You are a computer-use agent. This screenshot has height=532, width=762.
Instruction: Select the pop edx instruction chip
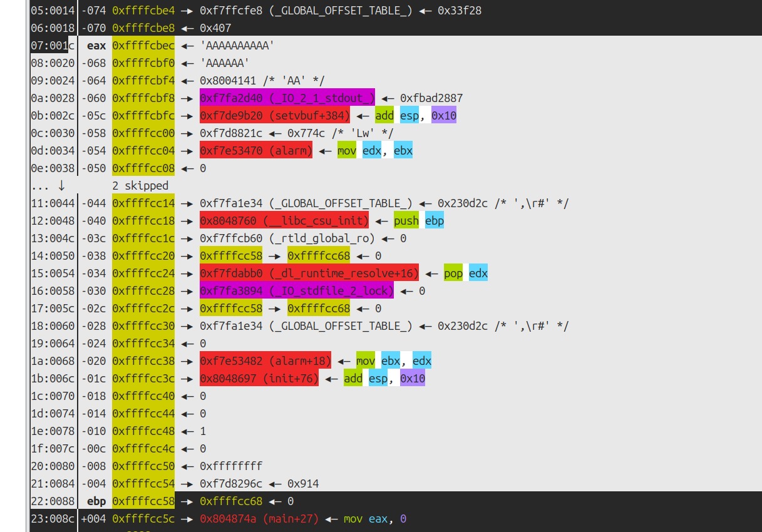point(453,273)
